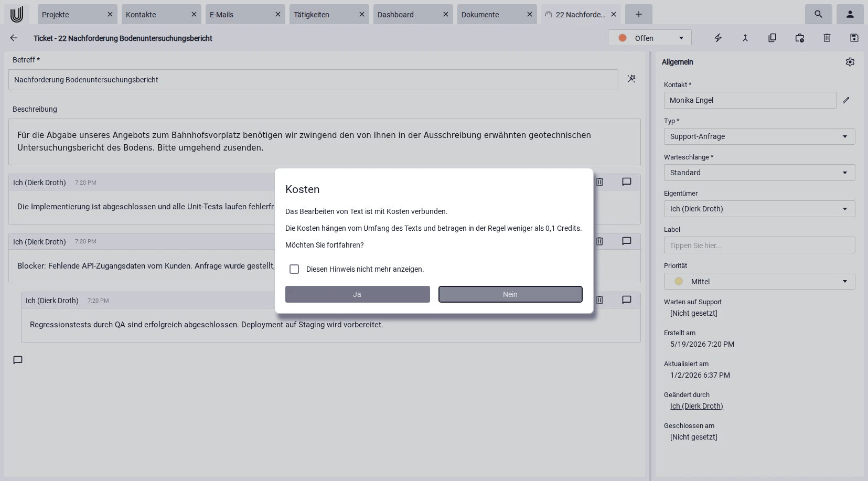Close the Dokumente tab
The image size is (868, 481).
pyautogui.click(x=530, y=14)
